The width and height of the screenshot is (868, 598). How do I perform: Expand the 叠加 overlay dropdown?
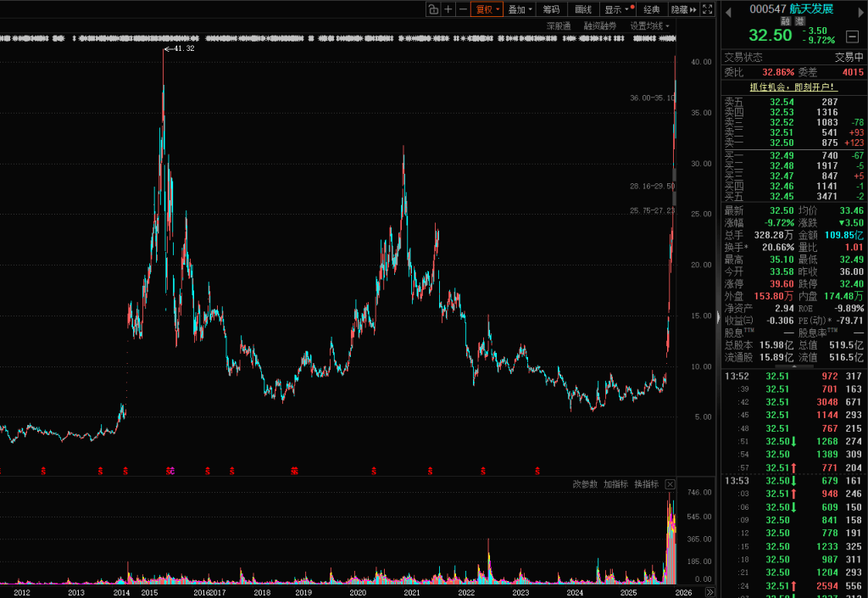point(520,9)
